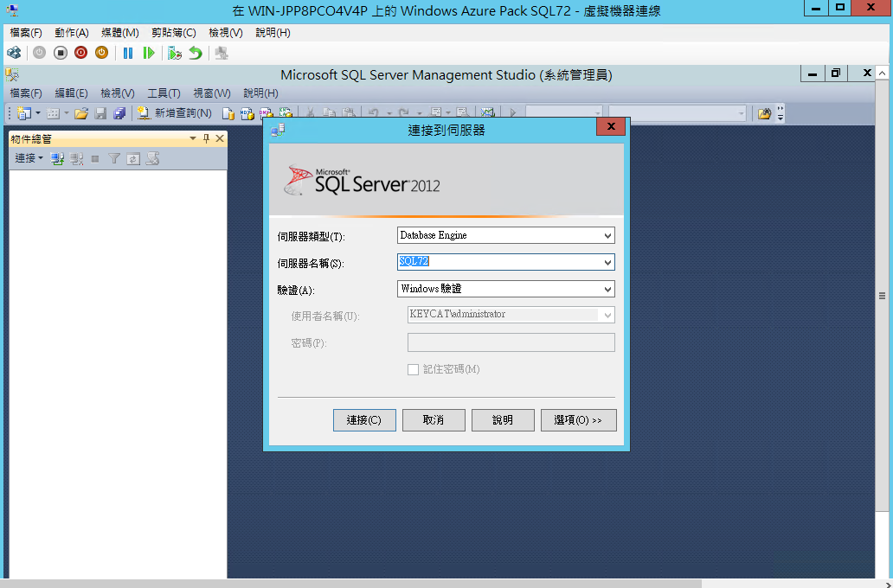This screenshot has width=893, height=588.
Task: Toggle auto-hide pin on 物件總管 panel
Action: point(206,138)
